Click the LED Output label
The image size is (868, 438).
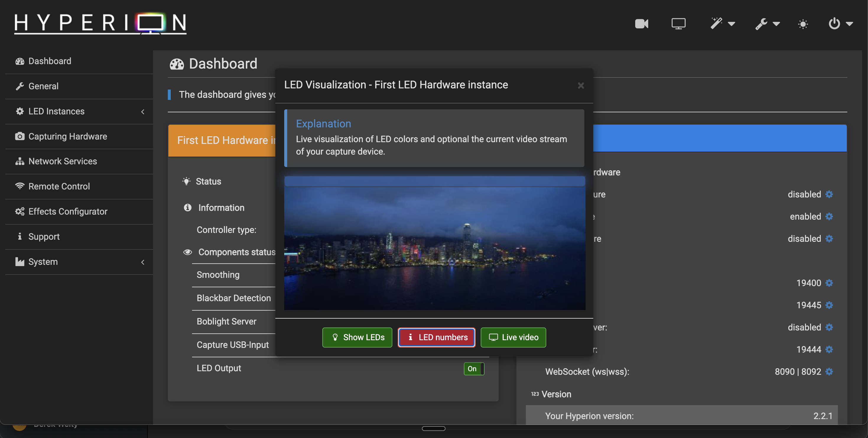[x=219, y=368]
